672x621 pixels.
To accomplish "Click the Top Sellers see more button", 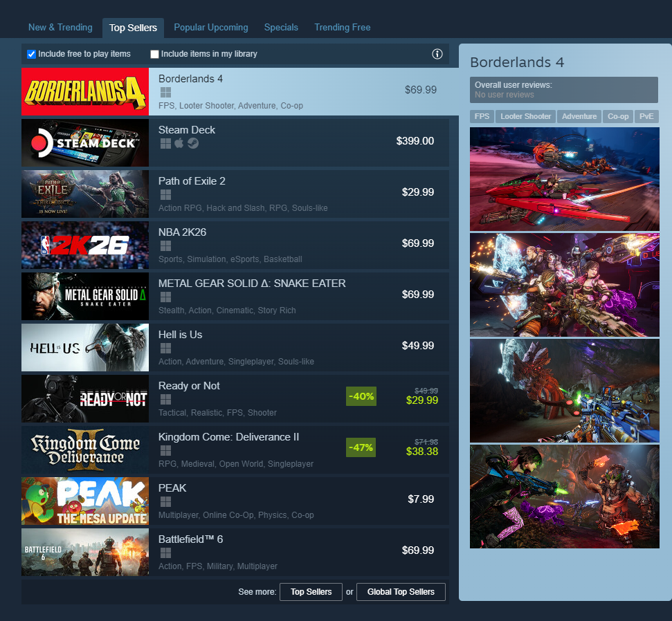I will point(311,592).
